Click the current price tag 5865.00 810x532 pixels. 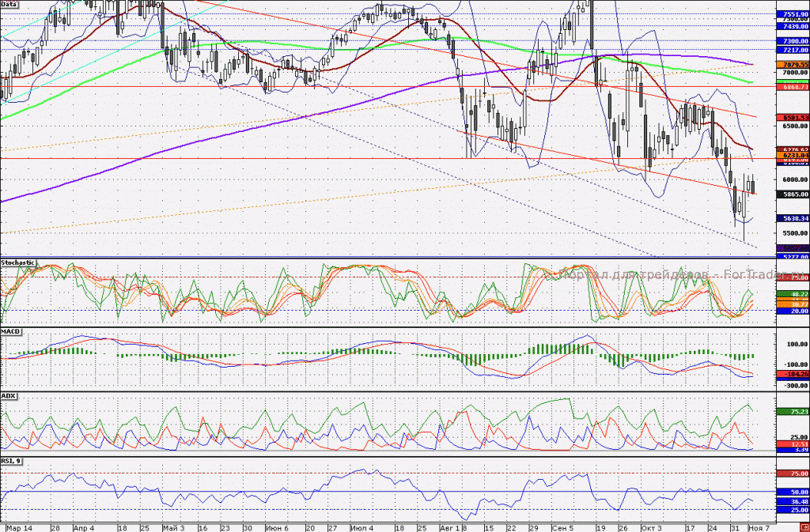click(793, 194)
